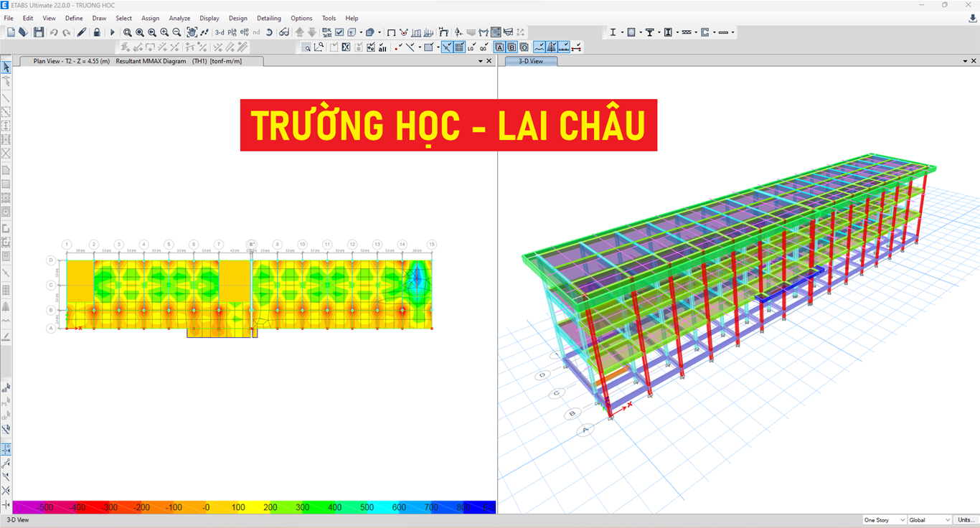Open the Global coordinate system dropdown
The height and width of the screenshot is (528, 980).
(929, 519)
